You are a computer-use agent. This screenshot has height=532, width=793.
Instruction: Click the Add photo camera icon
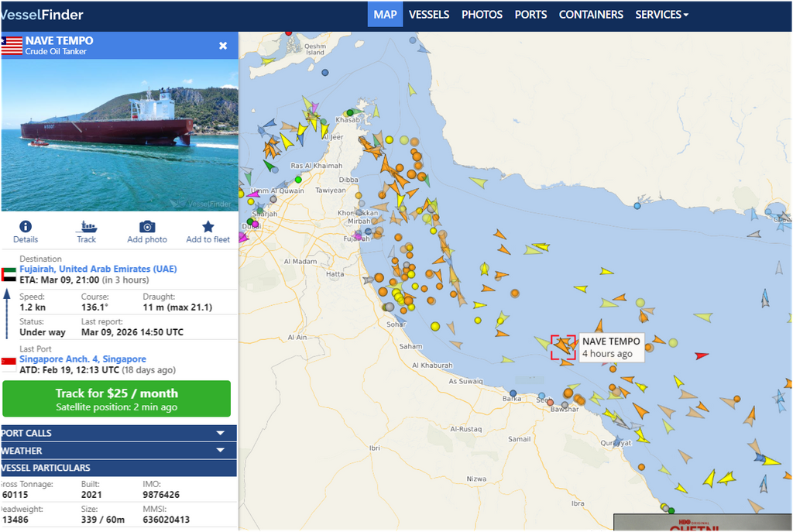click(147, 227)
